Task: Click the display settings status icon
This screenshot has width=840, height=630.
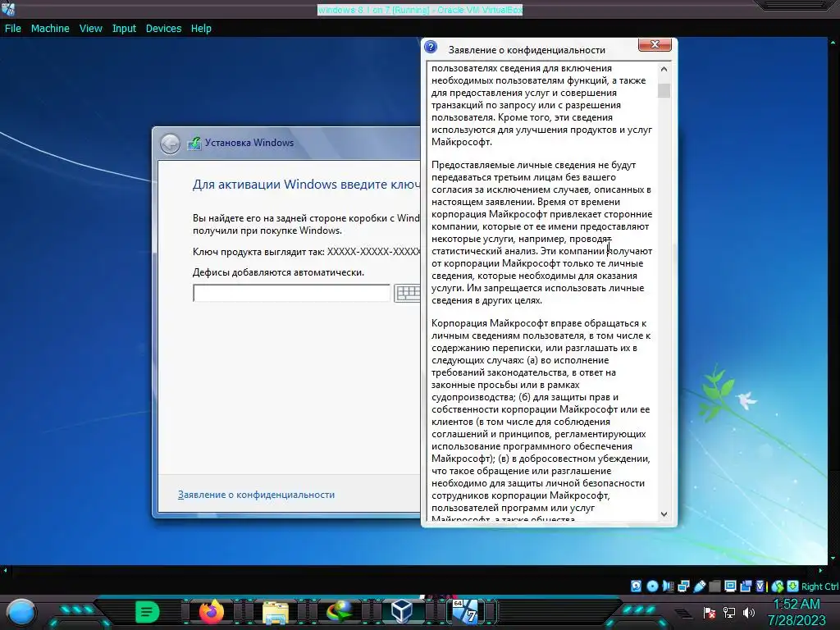Action: pyautogui.click(x=730, y=586)
